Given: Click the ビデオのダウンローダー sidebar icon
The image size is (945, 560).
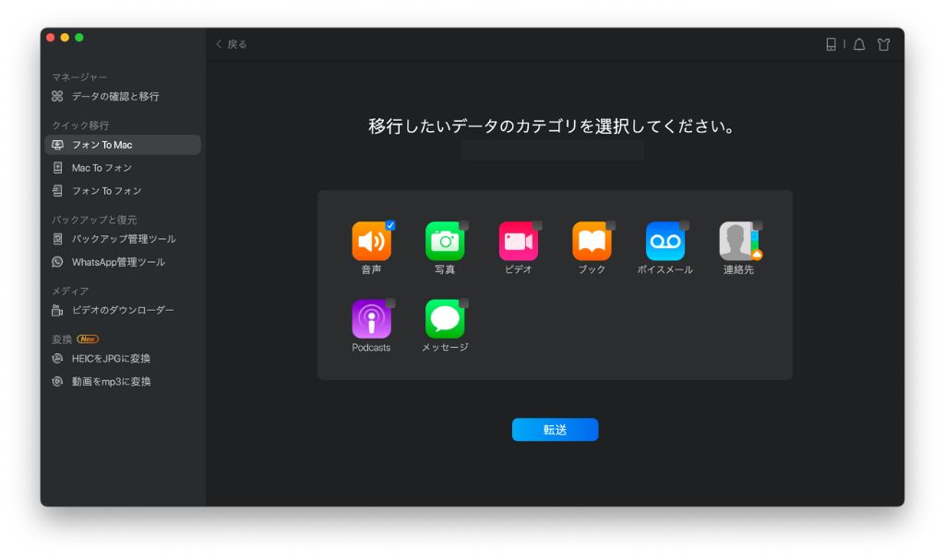Looking at the screenshot, I should click(57, 310).
